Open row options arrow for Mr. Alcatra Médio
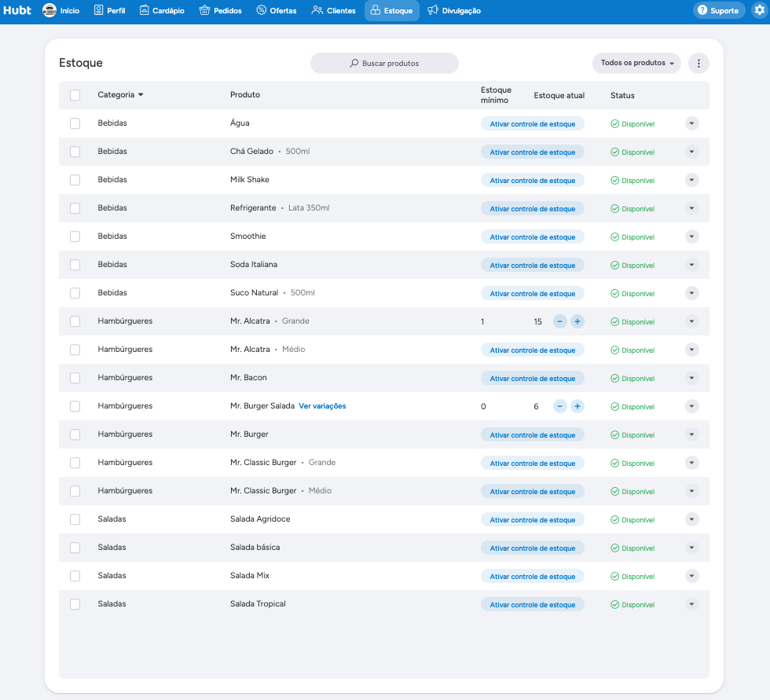 tap(691, 350)
